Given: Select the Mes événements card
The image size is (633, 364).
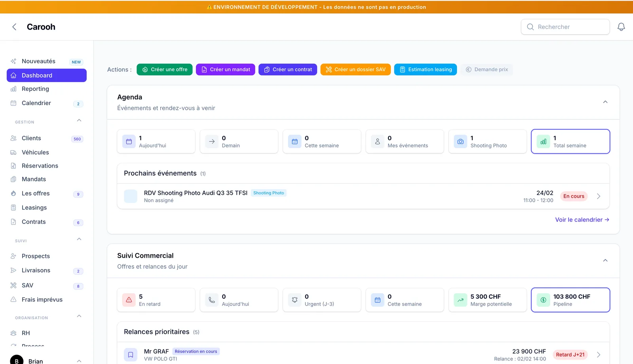Looking at the screenshot, I should 405,141.
